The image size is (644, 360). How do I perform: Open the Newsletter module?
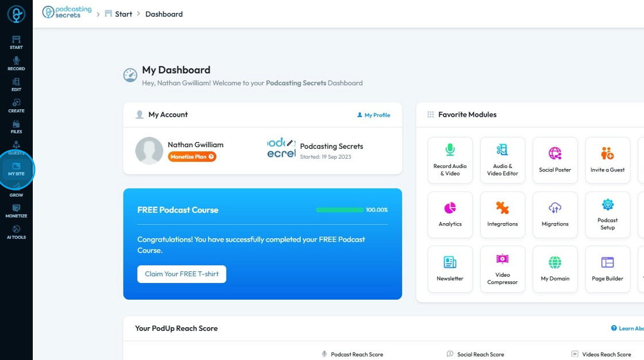(x=450, y=269)
